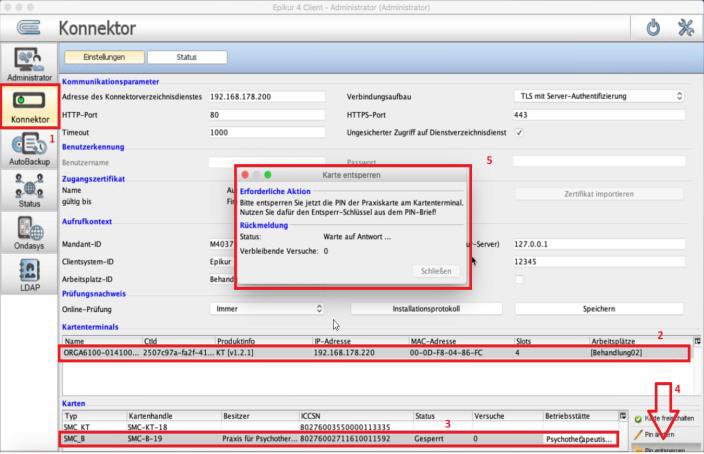704x454 pixels.
Task: Click the Betriebsstätte Psychotherapeutis... cell
Action: pos(579,439)
